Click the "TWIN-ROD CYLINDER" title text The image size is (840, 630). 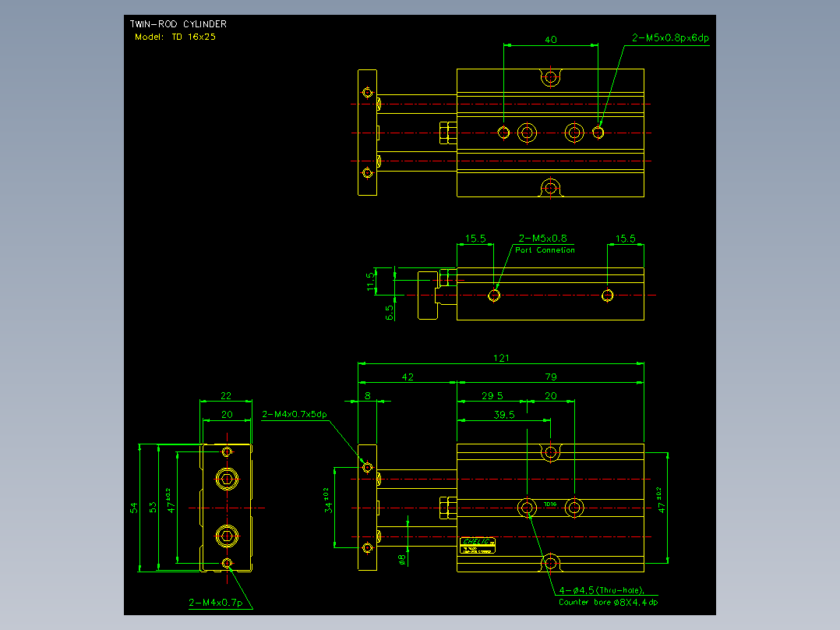point(178,24)
